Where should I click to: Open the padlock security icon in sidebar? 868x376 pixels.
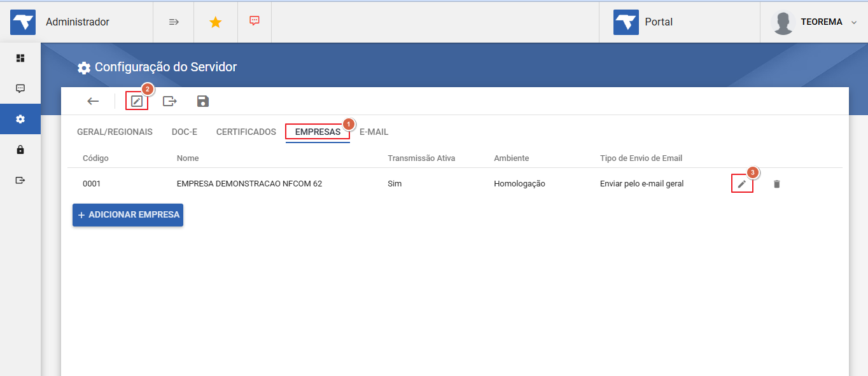(x=20, y=150)
